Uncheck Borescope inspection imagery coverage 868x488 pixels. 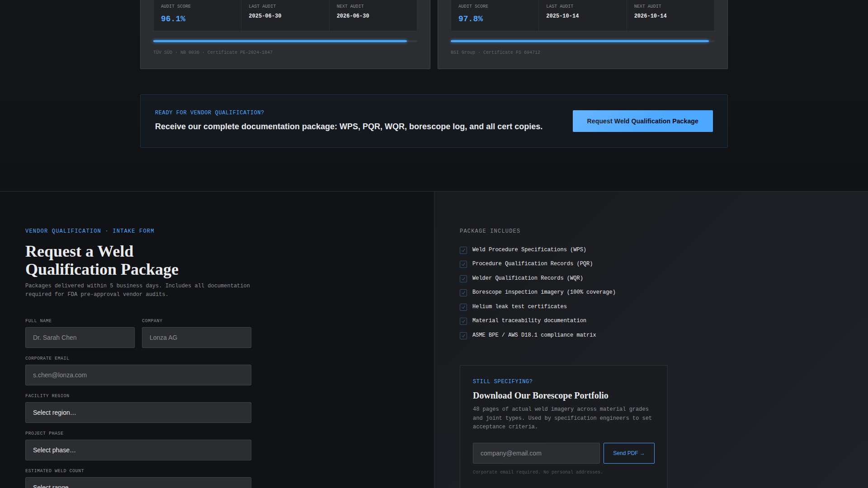coord(463,292)
